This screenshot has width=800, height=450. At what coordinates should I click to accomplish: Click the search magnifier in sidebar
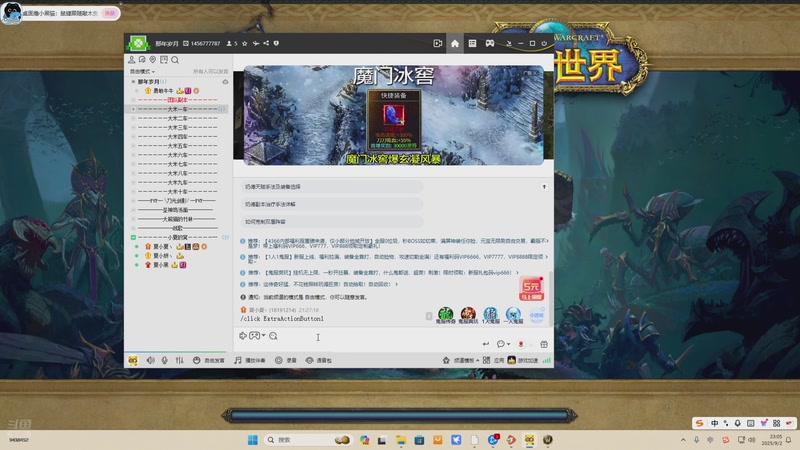(x=175, y=60)
